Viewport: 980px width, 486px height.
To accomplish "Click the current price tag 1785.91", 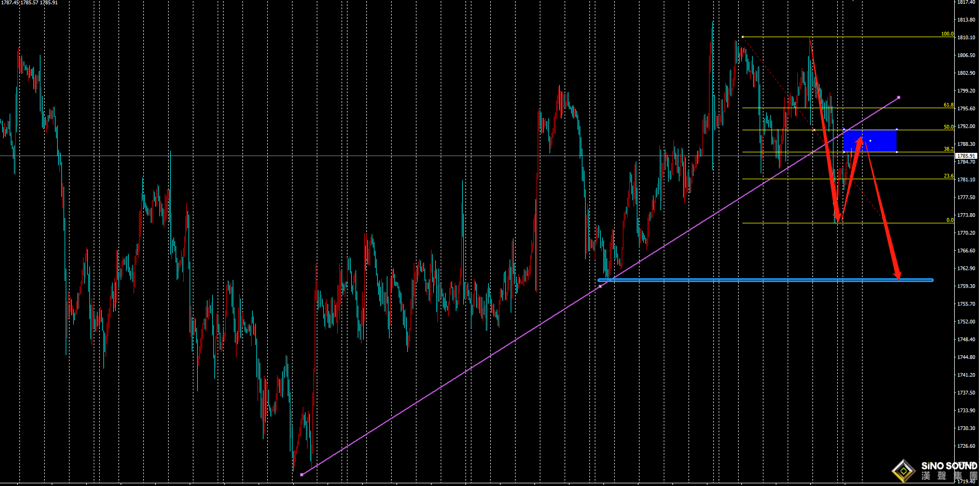I will click(x=965, y=156).
